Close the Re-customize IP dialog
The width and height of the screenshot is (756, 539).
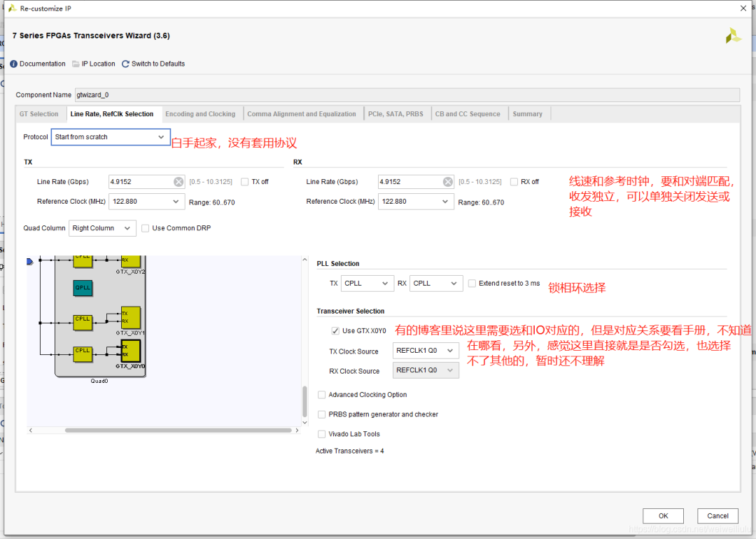(x=743, y=8)
